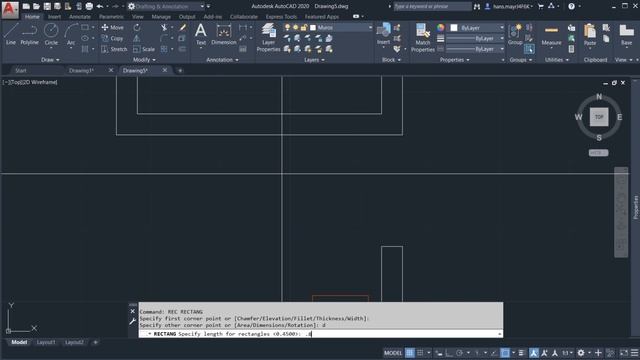Click the new drawing tab plus button
This screenshot has height=360, width=640.
coord(180,70)
